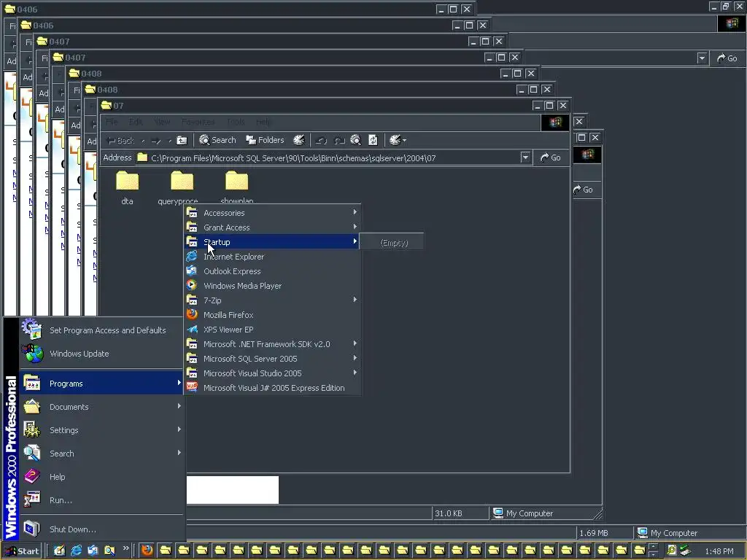Expand the Forward button history arrow
The width and height of the screenshot is (747, 560).
[169, 141]
